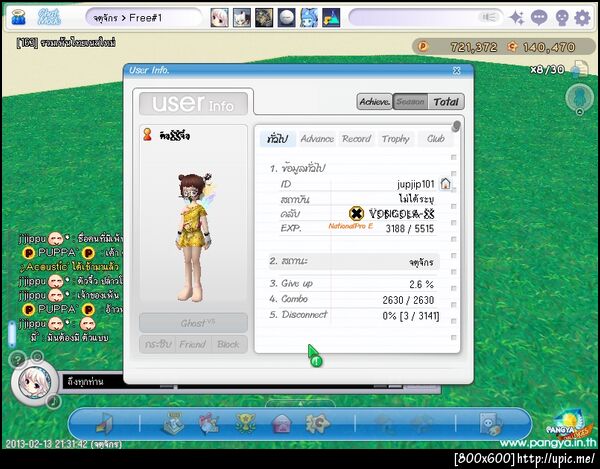Screen dimensions: 600x469
Task: Expand the small arrow under the teal character button
Action: click(x=579, y=112)
